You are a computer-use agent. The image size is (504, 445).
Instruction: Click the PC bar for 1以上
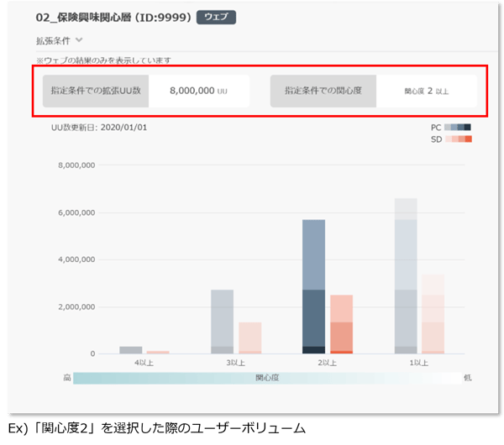coord(406,277)
